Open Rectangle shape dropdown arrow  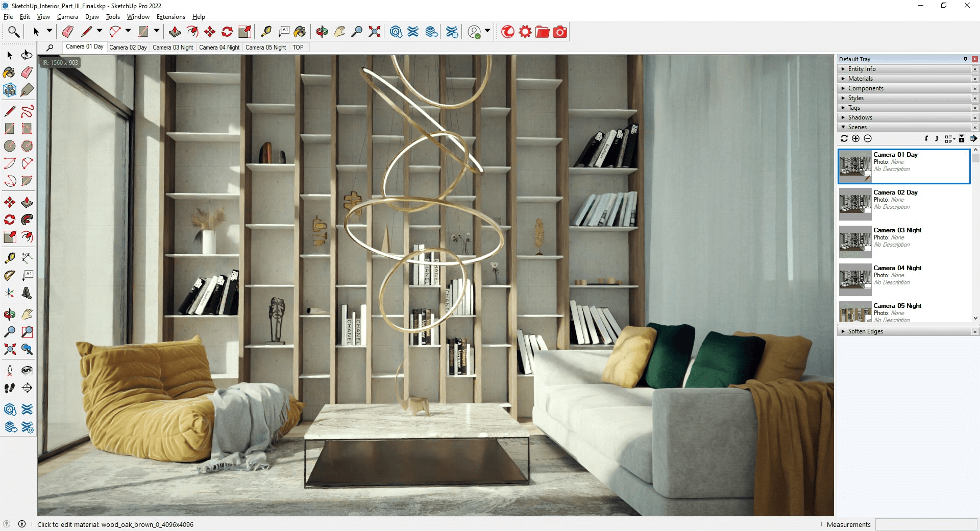click(x=157, y=31)
